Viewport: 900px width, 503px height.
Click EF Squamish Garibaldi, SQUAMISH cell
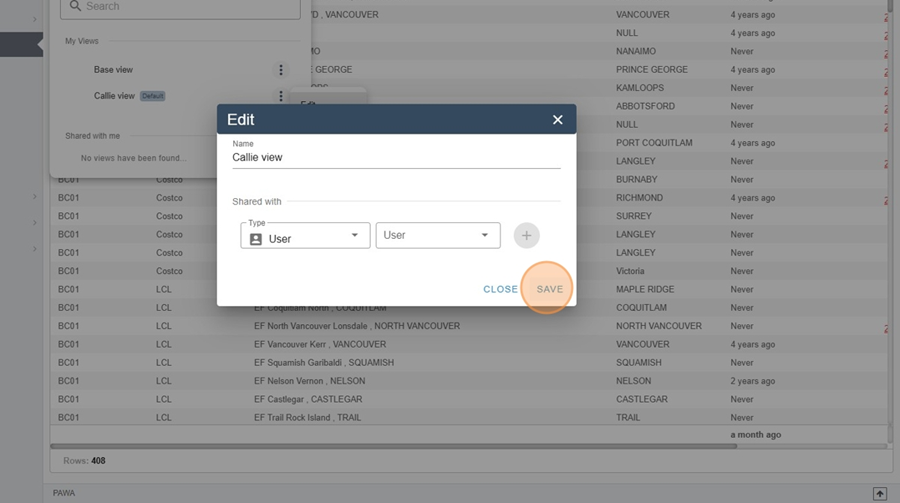pos(324,363)
